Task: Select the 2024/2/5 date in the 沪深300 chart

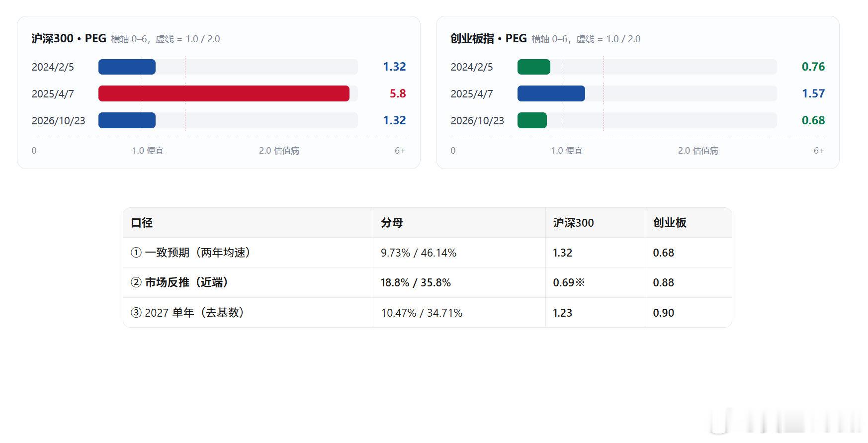Action: tap(53, 67)
